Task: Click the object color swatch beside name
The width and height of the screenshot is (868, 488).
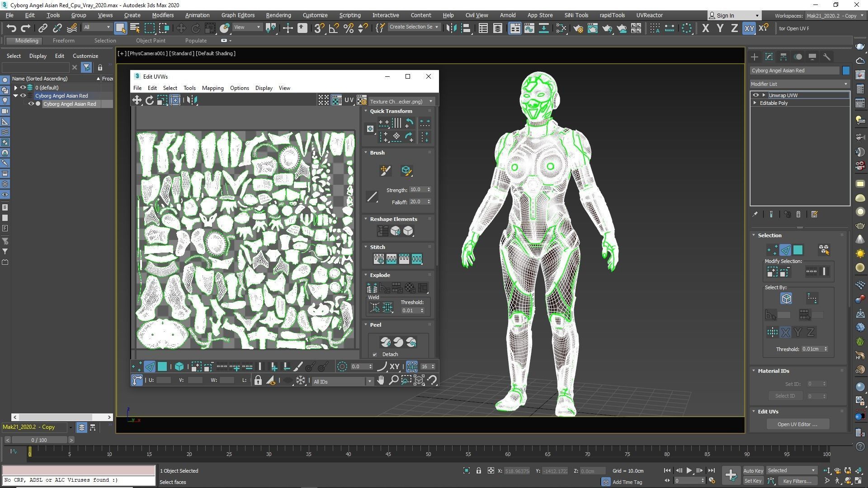Action: 845,70
